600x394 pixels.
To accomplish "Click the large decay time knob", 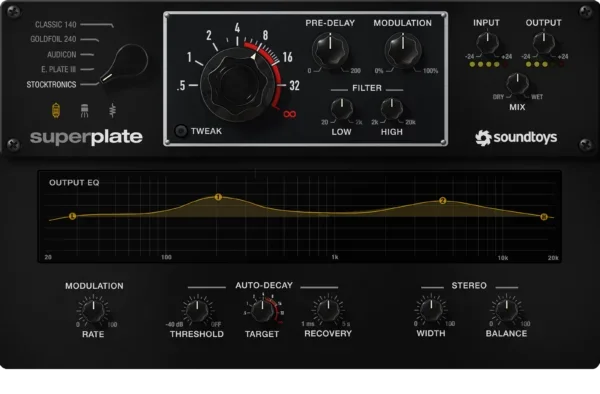I will [236, 85].
